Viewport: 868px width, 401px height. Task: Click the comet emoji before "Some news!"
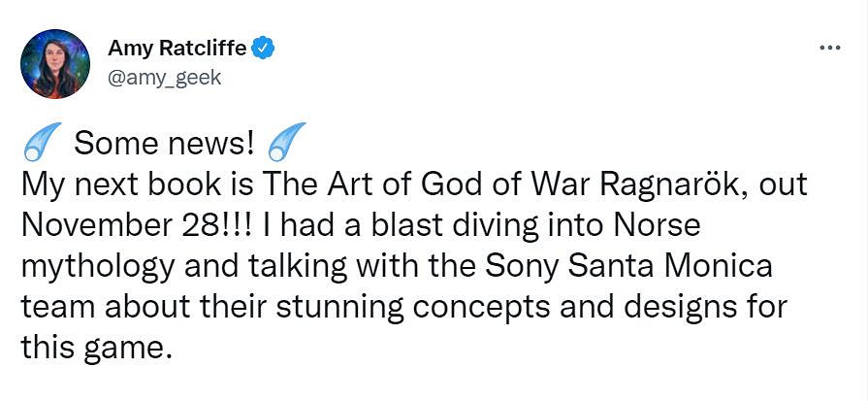pos(43,143)
